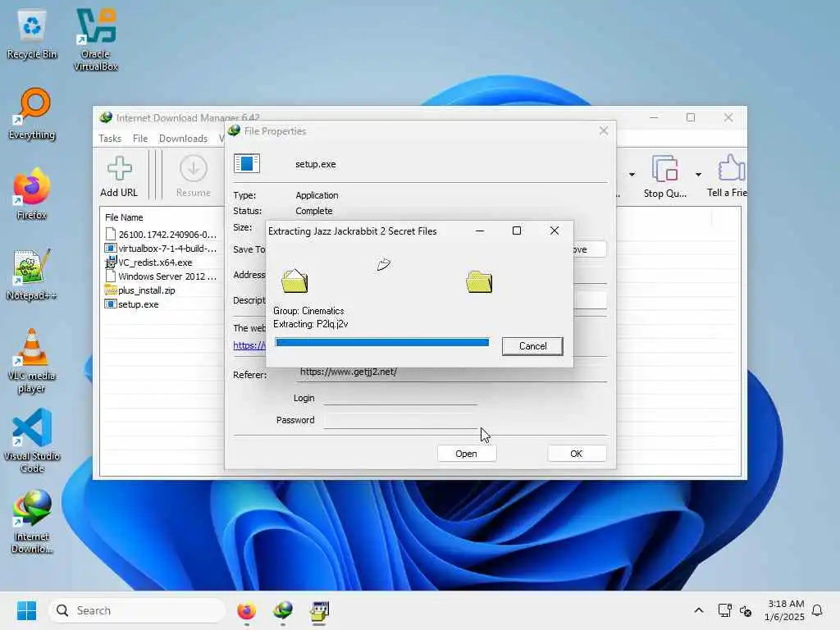This screenshot has height=630, width=840.
Task: Open the Everything search desktop shortcut
Action: tap(32, 114)
